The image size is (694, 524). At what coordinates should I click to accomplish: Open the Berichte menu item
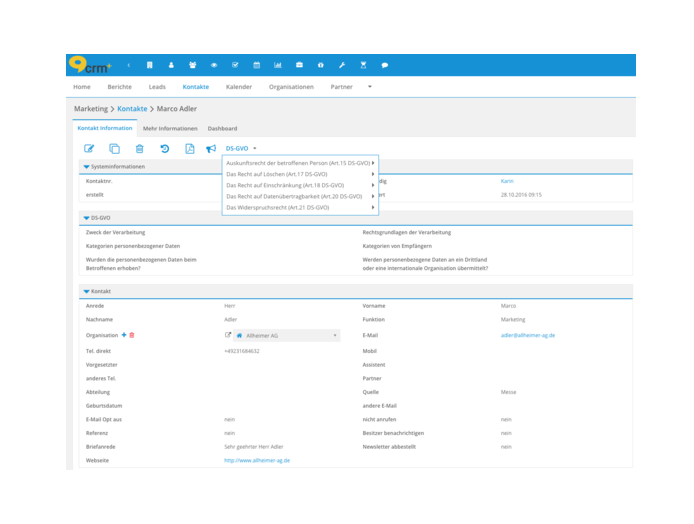pyautogui.click(x=120, y=87)
